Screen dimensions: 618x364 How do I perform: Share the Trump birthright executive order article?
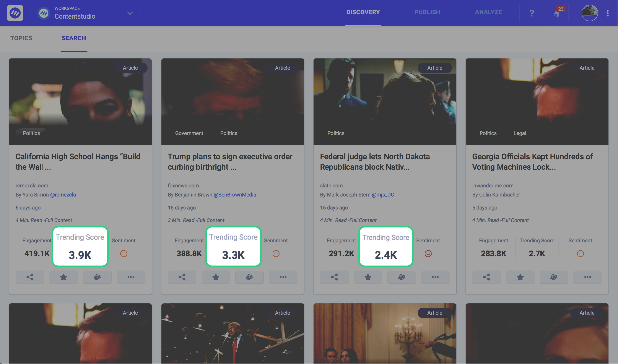(x=182, y=277)
